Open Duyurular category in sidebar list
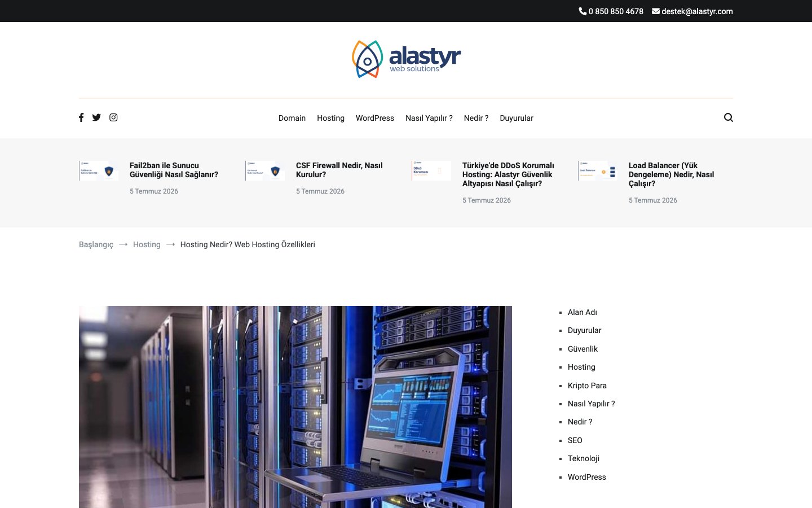The height and width of the screenshot is (508, 812). point(584,330)
